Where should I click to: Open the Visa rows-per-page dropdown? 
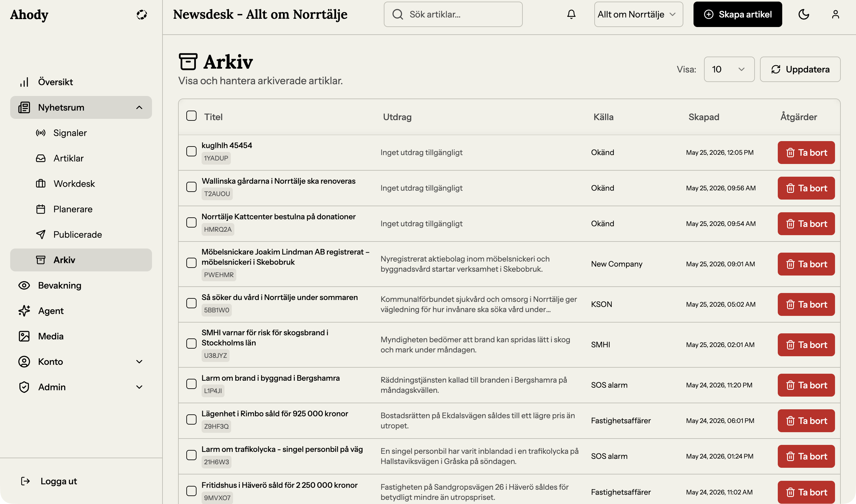coord(729,69)
